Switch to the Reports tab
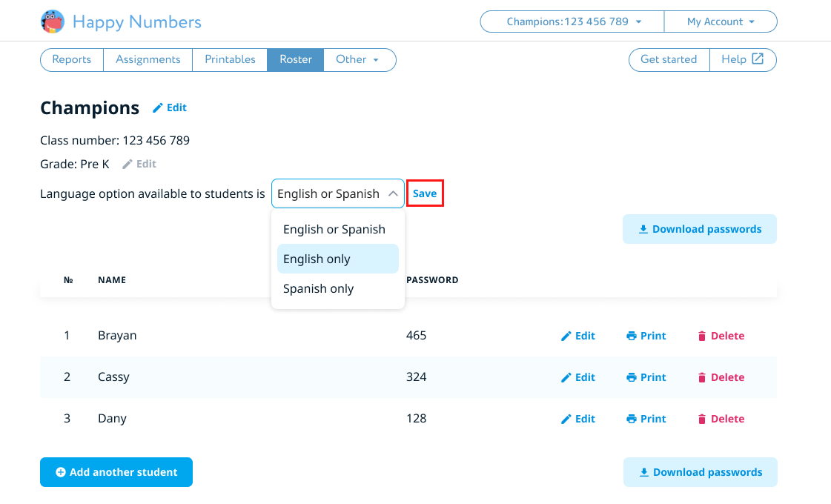Screen dimensions: 831x504 [x=72, y=59]
